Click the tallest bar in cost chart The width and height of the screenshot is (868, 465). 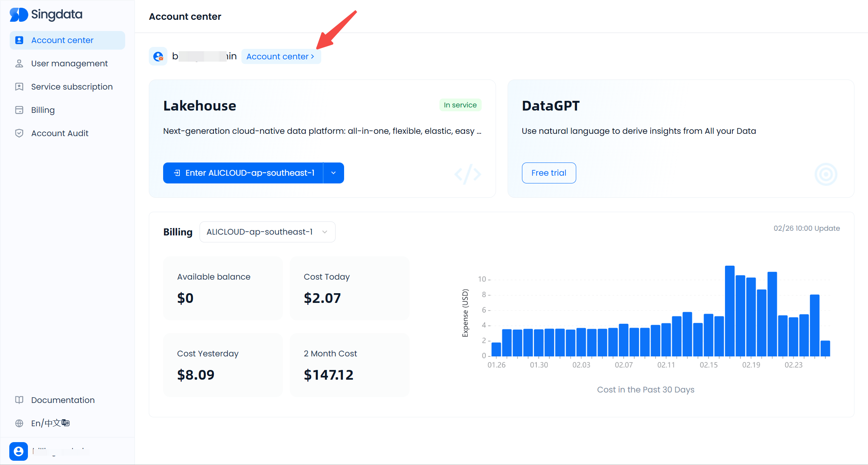(729, 310)
